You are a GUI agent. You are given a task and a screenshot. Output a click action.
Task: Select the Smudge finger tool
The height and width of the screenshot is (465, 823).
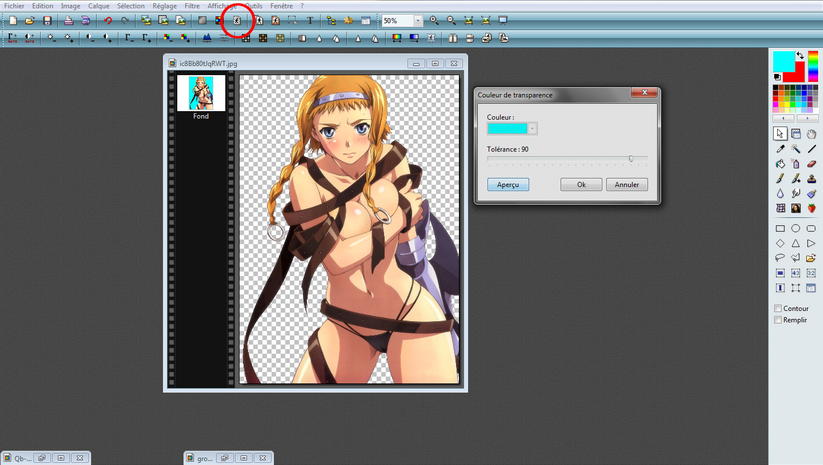tap(796, 193)
